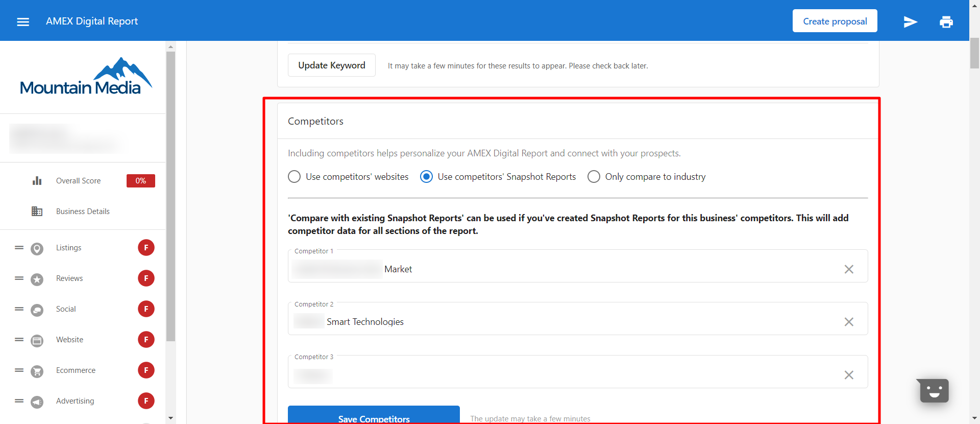The height and width of the screenshot is (424, 980).
Task: Click the Update Keyword button
Action: [x=332, y=65]
